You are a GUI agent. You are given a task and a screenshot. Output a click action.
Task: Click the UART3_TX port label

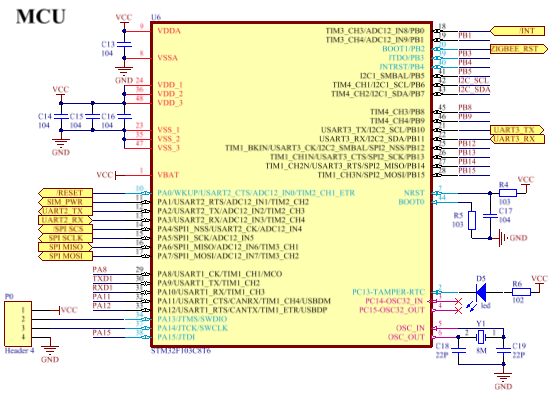coord(517,130)
